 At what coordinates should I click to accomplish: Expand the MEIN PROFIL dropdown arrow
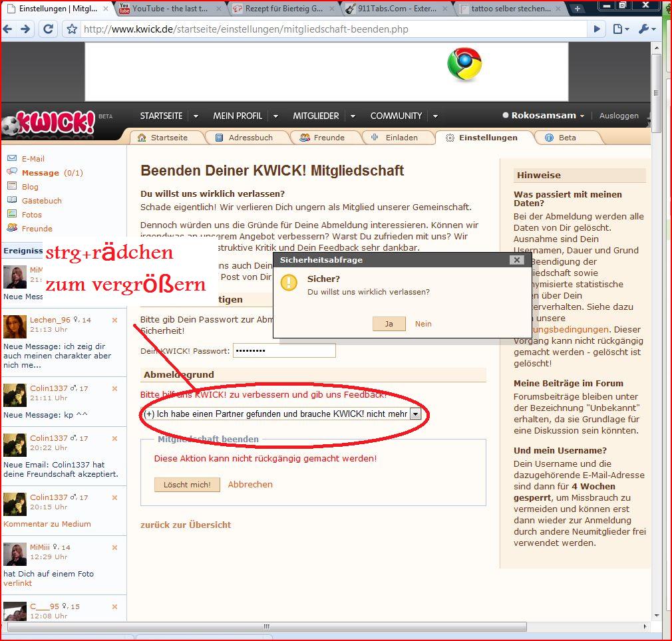pos(275,116)
